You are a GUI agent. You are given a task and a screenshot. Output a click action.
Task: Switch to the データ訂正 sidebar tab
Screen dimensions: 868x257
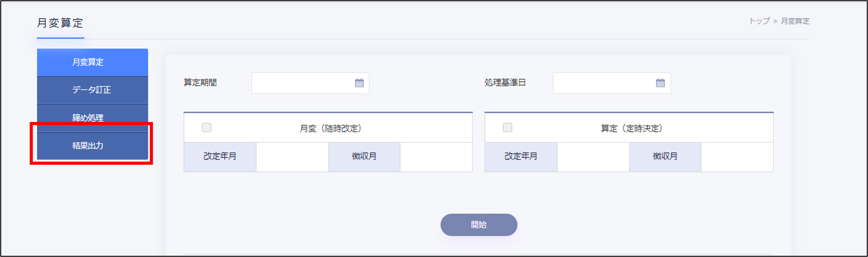coord(92,90)
